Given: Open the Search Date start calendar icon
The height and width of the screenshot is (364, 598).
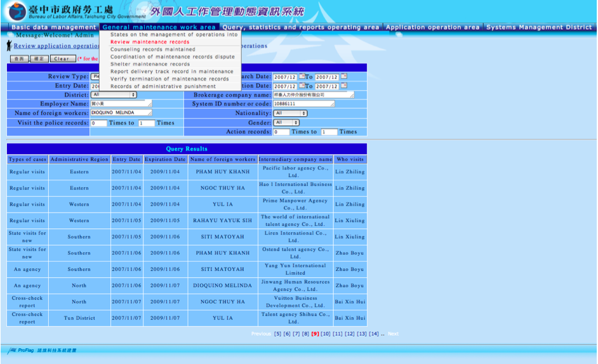Looking at the screenshot, I should click(x=302, y=77).
